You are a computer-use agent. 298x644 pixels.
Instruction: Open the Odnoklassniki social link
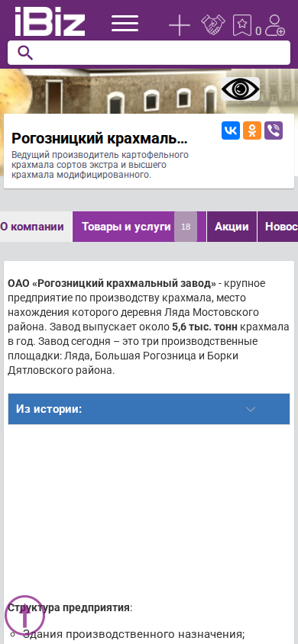point(252,130)
